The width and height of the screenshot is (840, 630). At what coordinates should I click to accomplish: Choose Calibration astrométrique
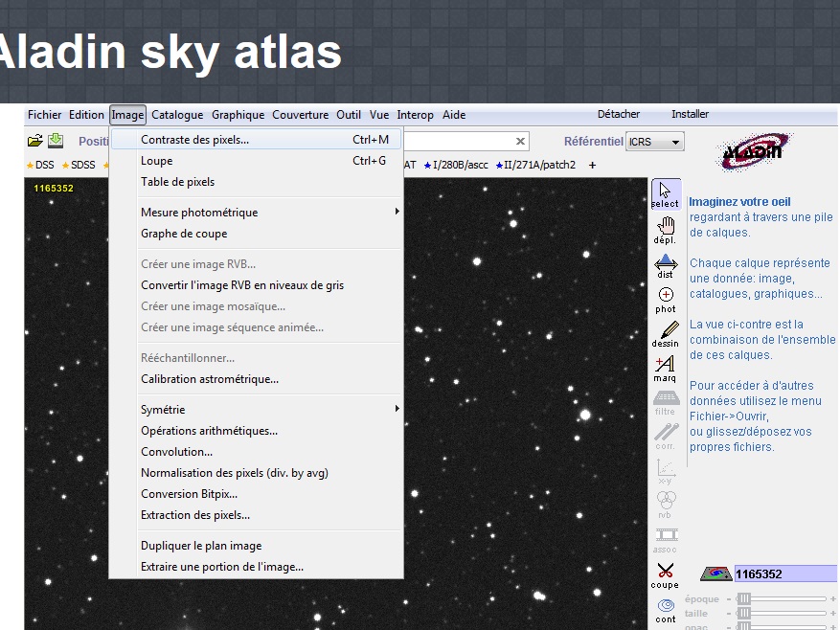(256, 379)
